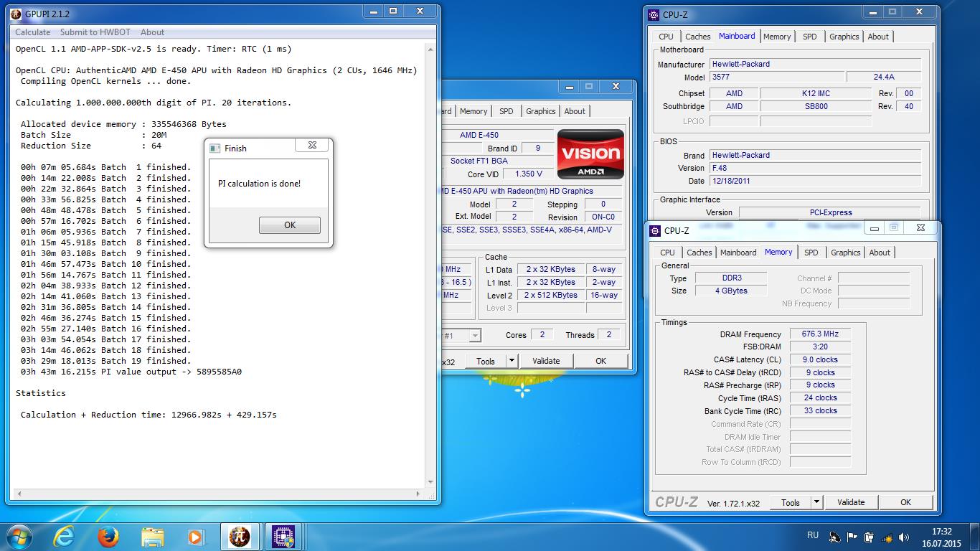This screenshot has height=551, width=980.
Task: Click the DRAM Frequency value 676.3 MHz
Action: (x=820, y=334)
